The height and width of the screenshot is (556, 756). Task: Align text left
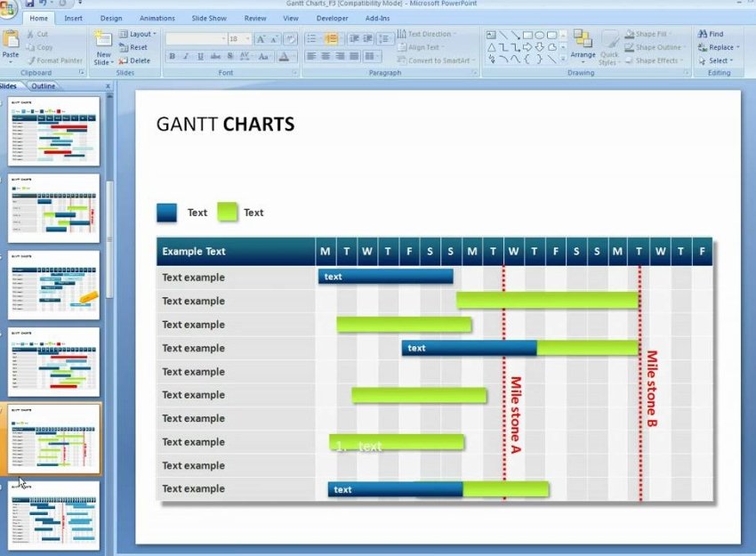tap(311, 56)
